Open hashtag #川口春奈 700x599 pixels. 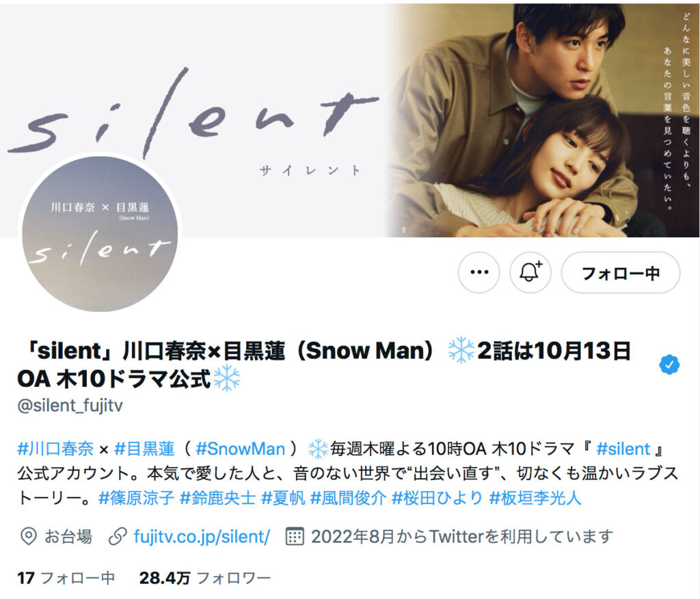pos(55,449)
